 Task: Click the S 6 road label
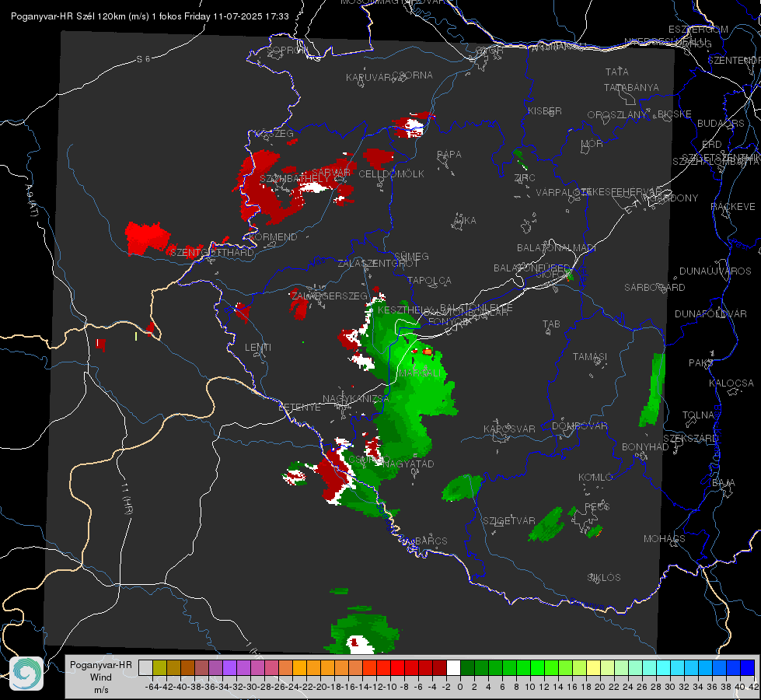pyautogui.click(x=143, y=59)
